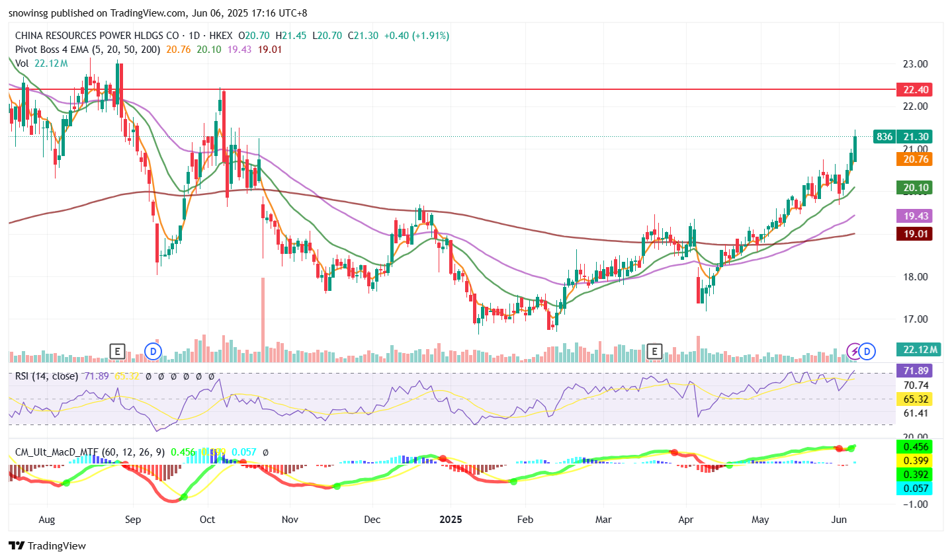The height and width of the screenshot is (560, 952).
Task: Click the O20.70 open price in header
Action: point(255,36)
